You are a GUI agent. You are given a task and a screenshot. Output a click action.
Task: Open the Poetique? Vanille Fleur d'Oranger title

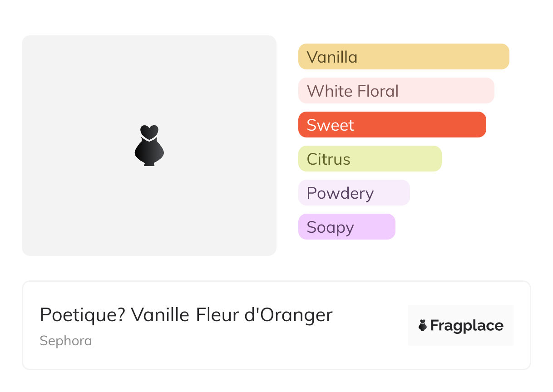click(x=186, y=315)
